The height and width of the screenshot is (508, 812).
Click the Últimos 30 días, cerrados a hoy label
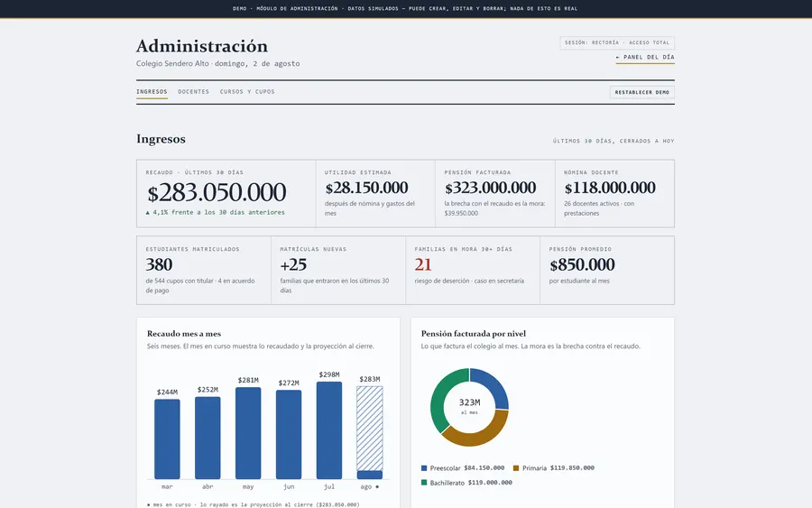pyautogui.click(x=614, y=141)
